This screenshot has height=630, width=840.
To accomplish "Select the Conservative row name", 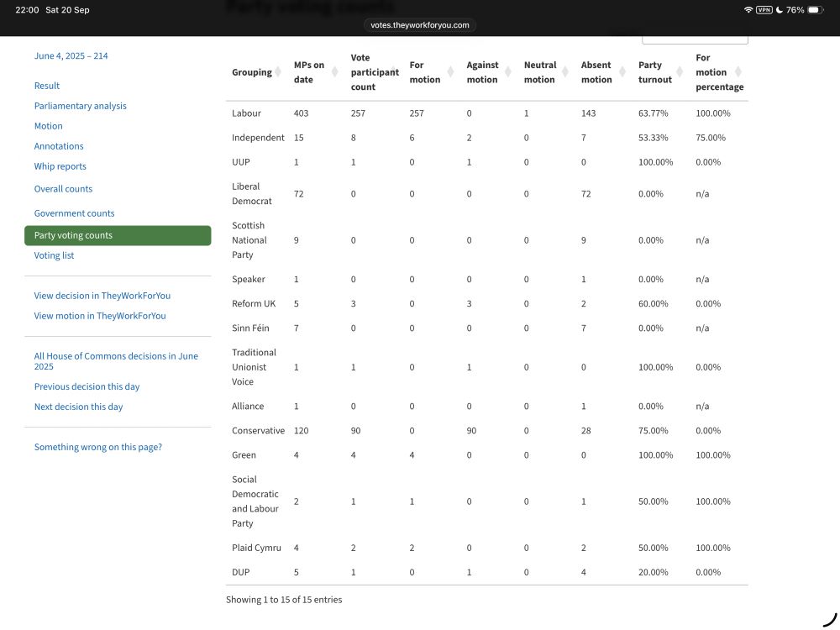I will point(258,431).
